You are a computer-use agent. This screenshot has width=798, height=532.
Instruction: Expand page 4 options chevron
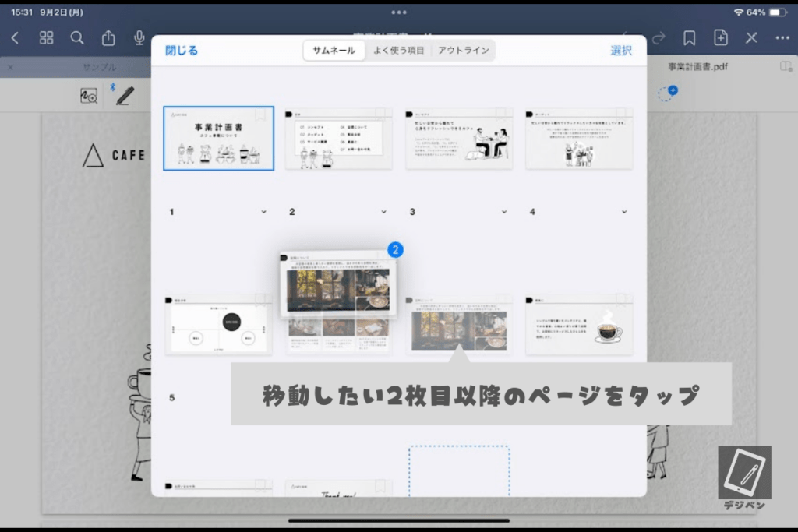[x=624, y=212]
